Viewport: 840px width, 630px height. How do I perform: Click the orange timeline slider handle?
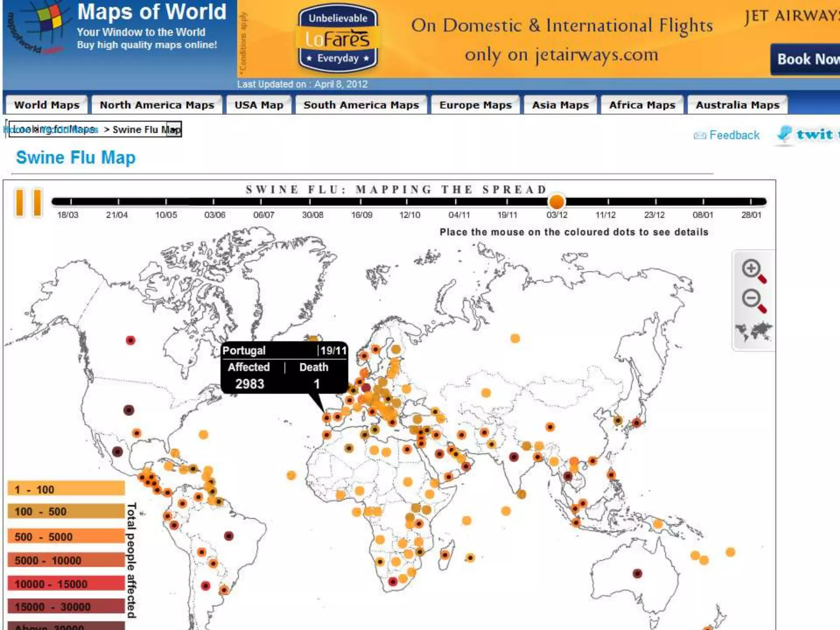point(556,202)
